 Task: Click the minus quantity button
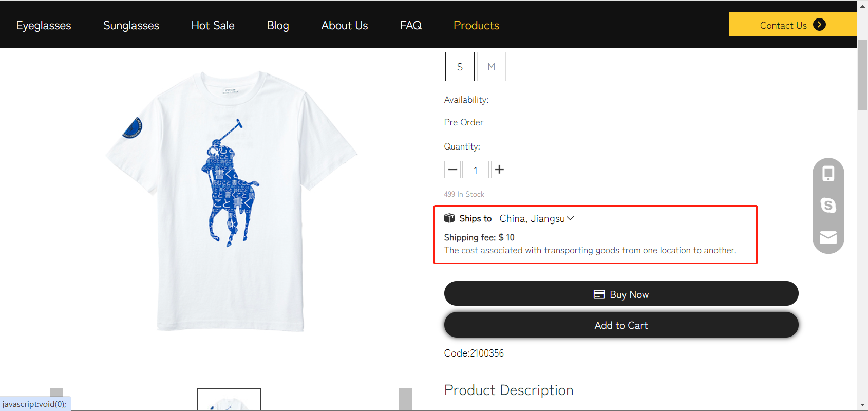(x=452, y=170)
